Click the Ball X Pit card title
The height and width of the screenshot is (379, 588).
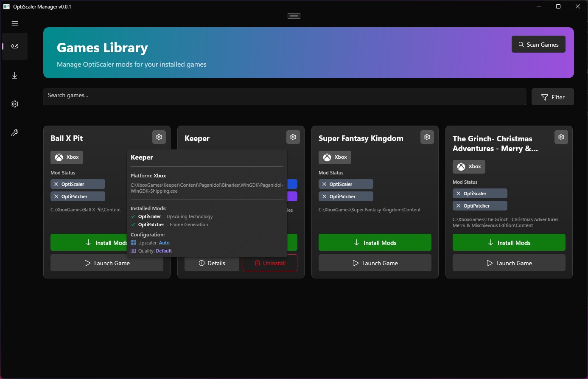point(67,138)
